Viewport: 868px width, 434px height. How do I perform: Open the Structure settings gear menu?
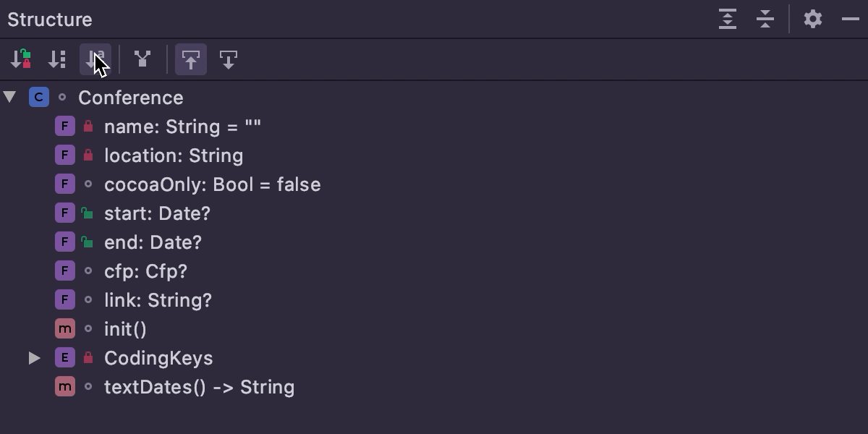[x=813, y=20]
